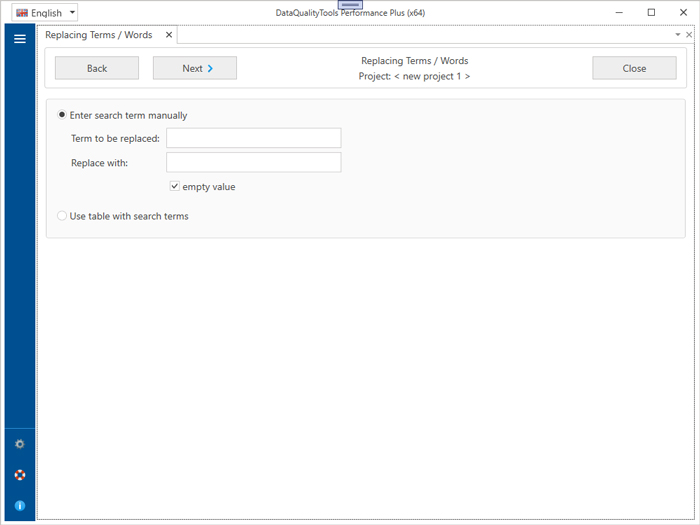This screenshot has height=525, width=700.
Task: Expand the tab list arrow at right
Action: click(x=677, y=35)
